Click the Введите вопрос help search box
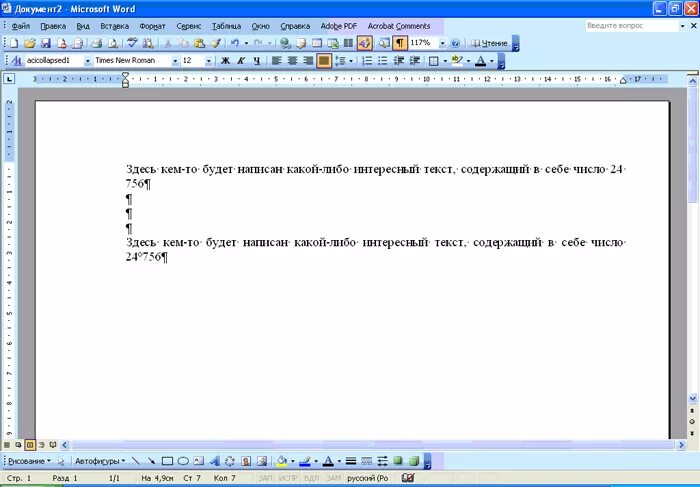Viewport: 700px width, 487px height. click(631, 26)
